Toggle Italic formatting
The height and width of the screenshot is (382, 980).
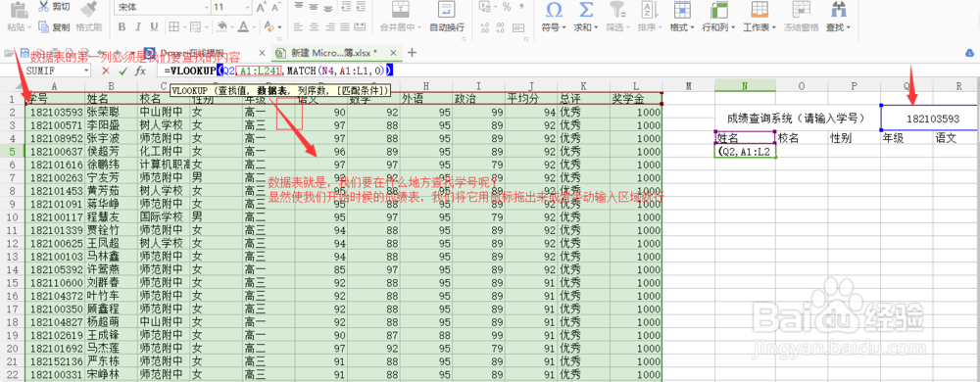point(138,26)
